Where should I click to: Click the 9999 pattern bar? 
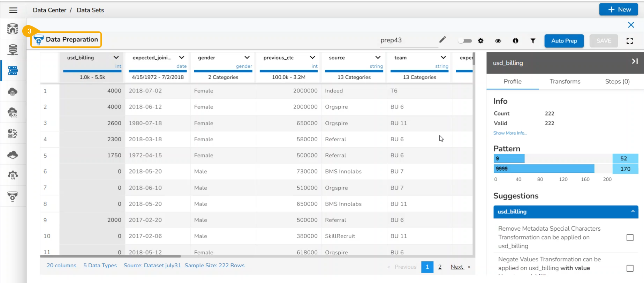544,169
